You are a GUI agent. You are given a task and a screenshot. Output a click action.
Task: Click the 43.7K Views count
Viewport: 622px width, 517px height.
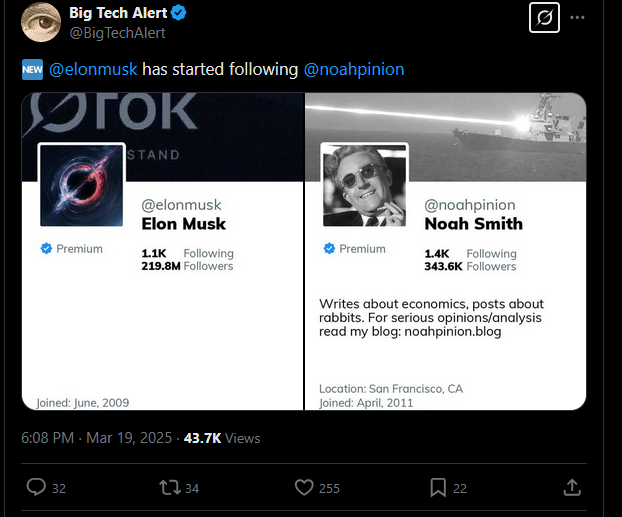tap(222, 438)
